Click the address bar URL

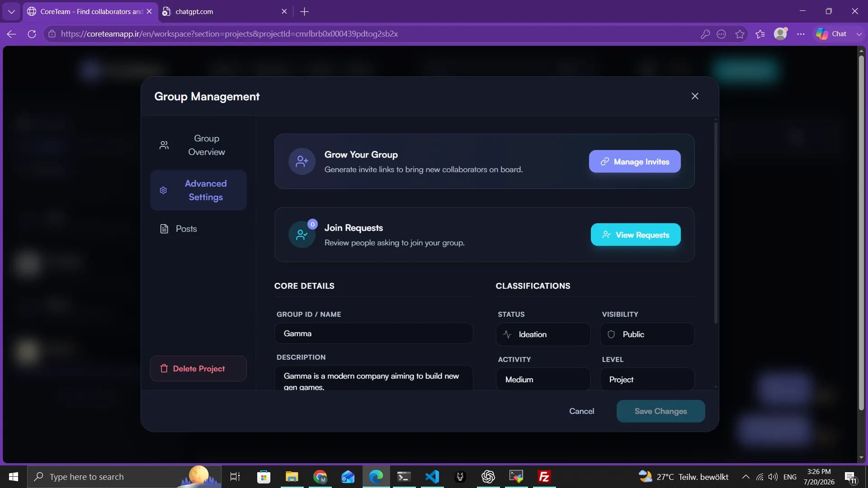click(x=229, y=34)
